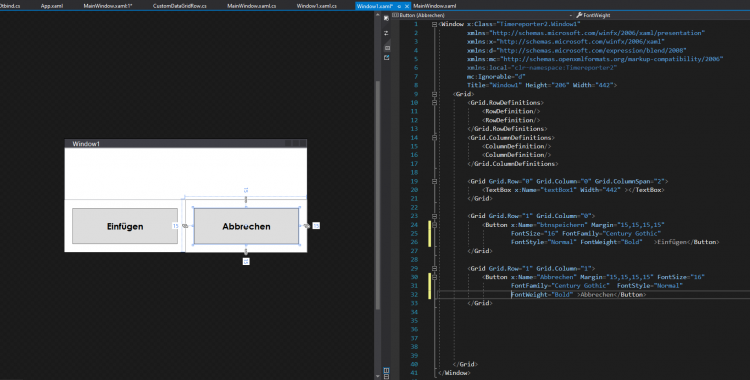Collapse the Abbrechen Button on line 30
The image size is (750, 380).
(434, 277)
